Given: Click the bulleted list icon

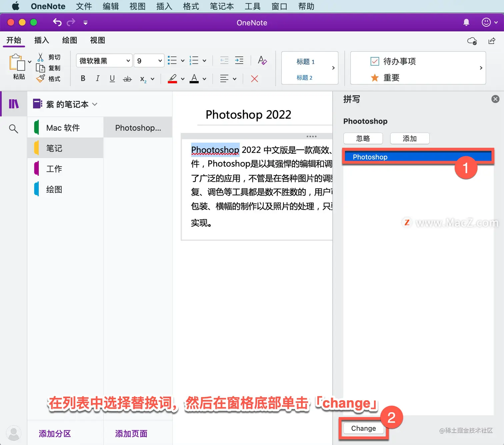Looking at the screenshot, I should tap(172, 60).
